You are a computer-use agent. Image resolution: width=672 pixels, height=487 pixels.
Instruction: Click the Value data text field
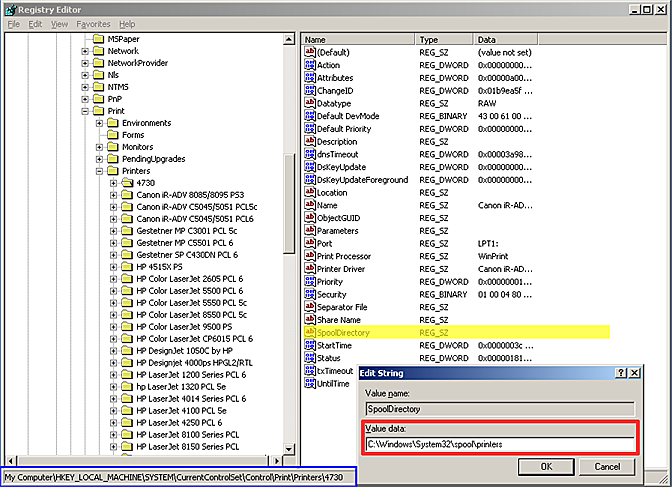point(500,444)
